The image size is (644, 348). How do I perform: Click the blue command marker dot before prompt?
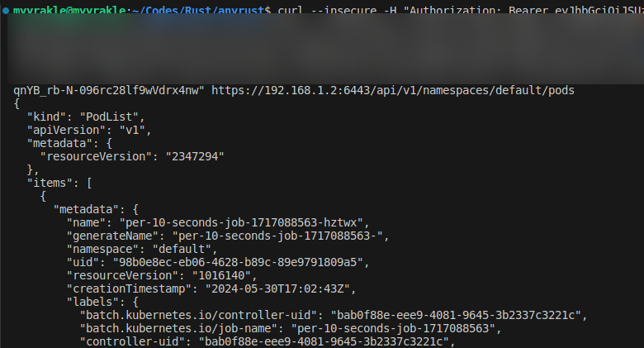(5, 9)
